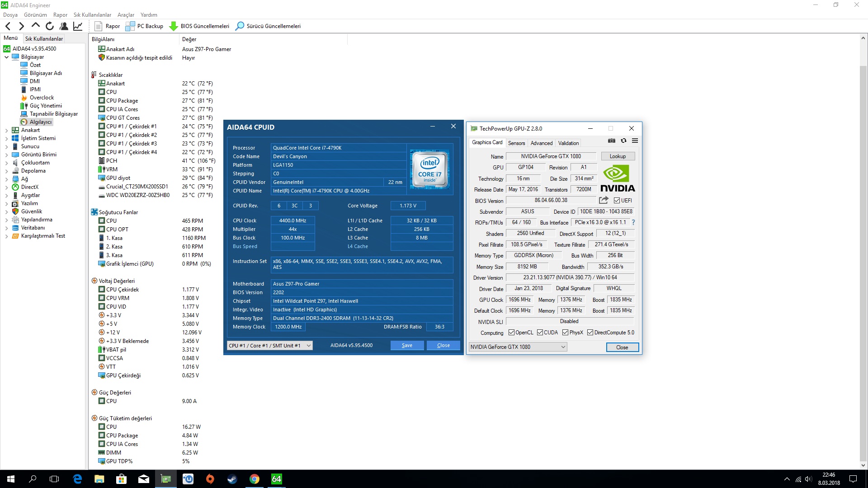Open the GPU-Z hamburger menu

click(635, 141)
